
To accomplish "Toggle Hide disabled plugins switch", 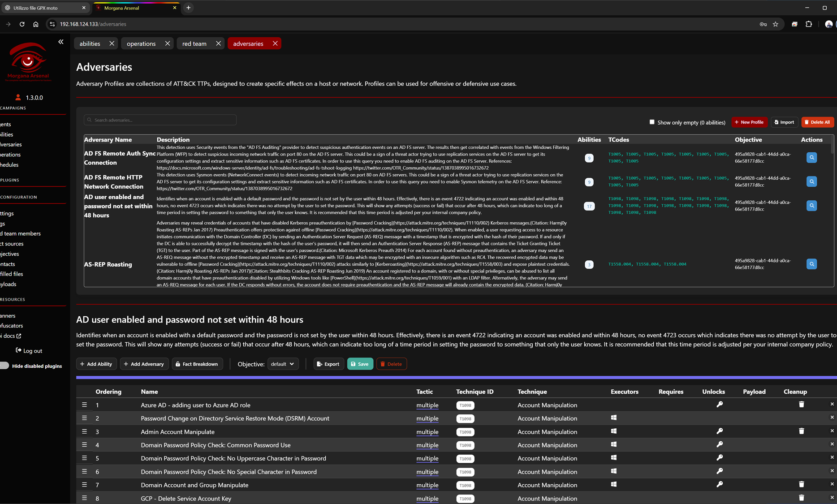I will [5, 366].
